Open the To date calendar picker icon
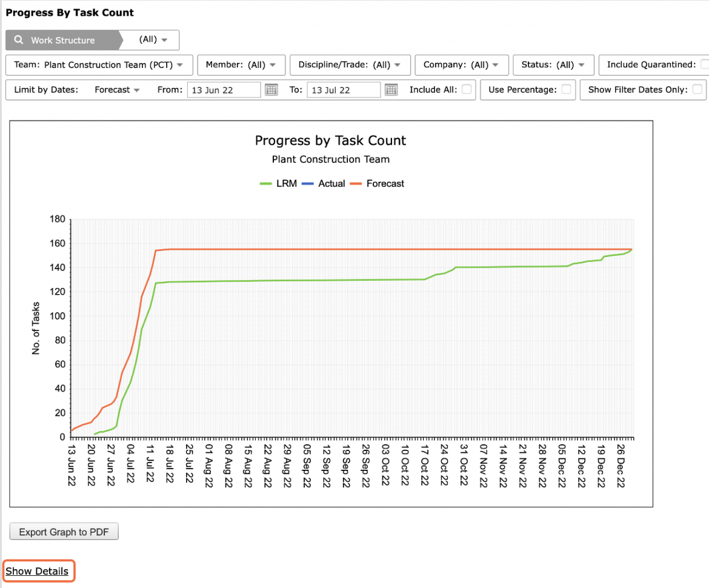This screenshot has height=588, width=709. tap(391, 90)
